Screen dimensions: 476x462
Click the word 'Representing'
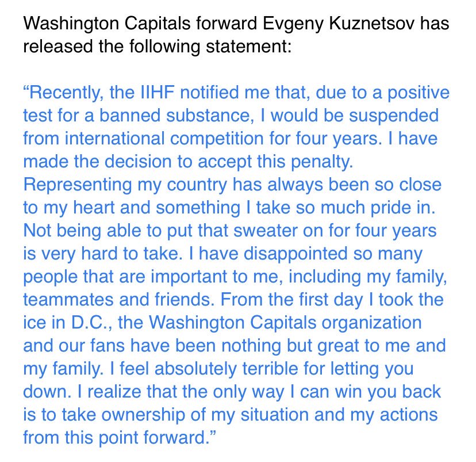pos(78,185)
